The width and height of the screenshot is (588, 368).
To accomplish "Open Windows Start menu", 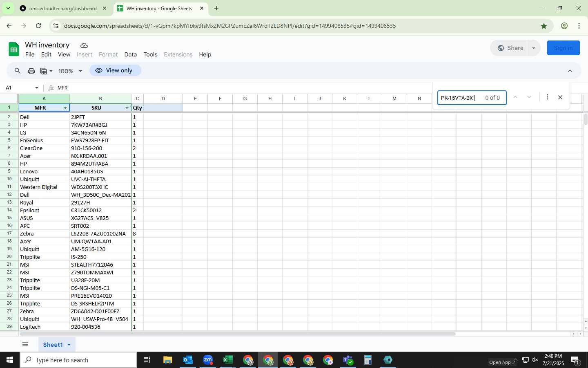I will 10,360.
